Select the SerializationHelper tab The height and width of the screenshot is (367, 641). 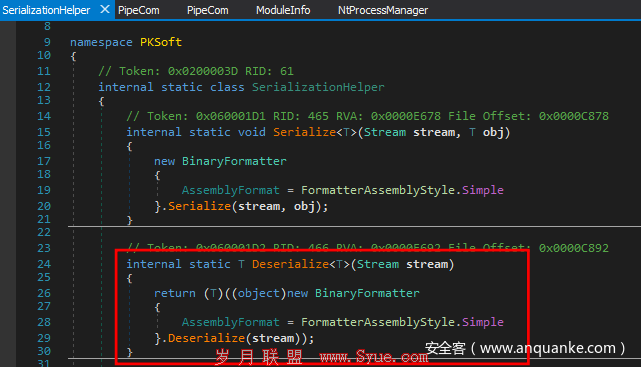click(46, 10)
